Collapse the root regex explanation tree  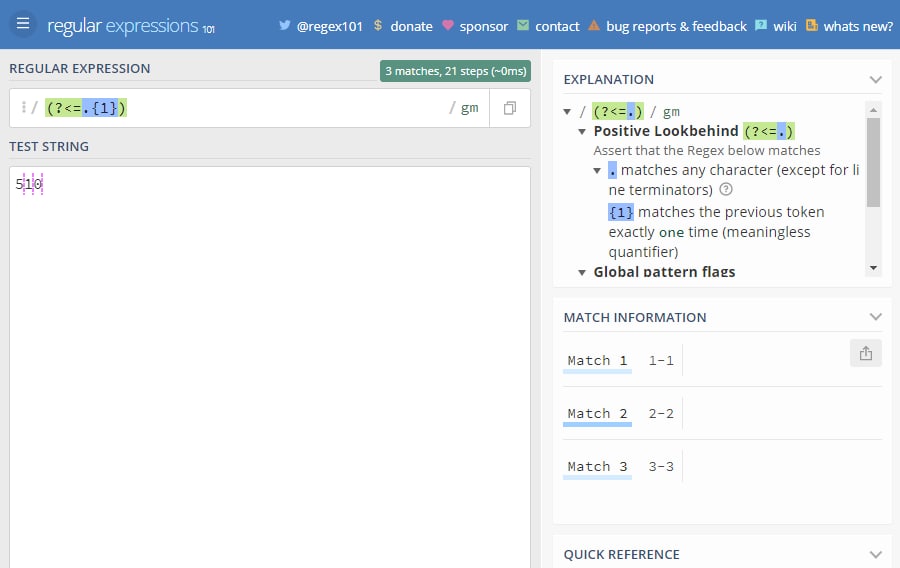coord(567,112)
